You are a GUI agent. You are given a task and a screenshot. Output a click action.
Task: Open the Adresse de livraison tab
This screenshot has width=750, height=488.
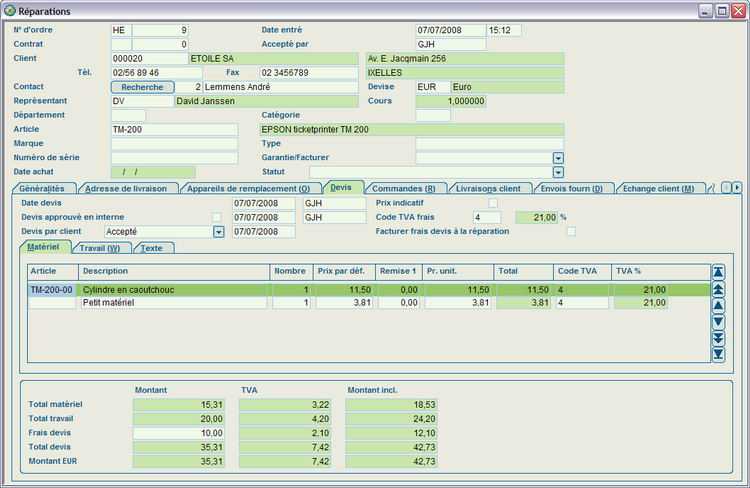pos(126,189)
